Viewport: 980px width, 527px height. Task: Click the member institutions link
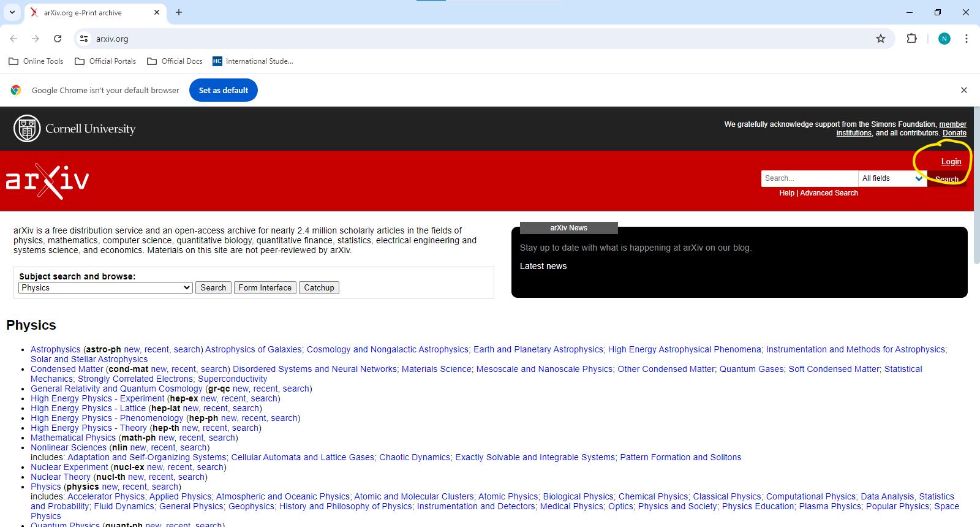coord(902,129)
